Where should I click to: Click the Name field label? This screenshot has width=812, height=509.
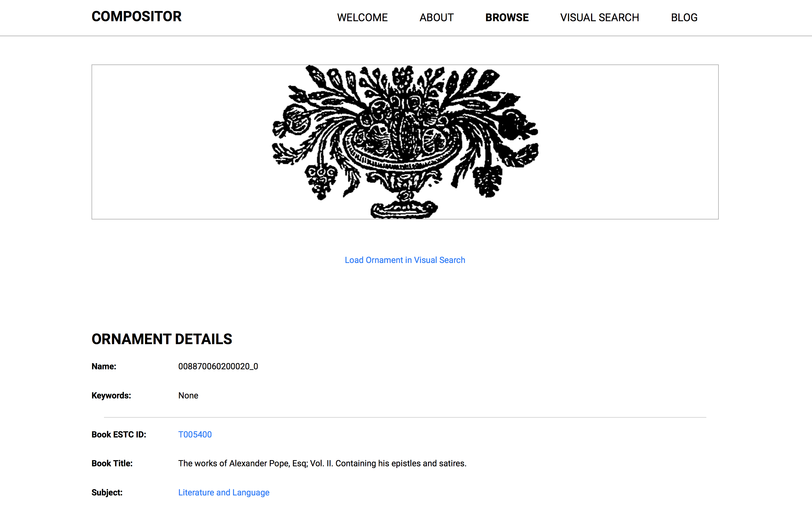tap(104, 366)
